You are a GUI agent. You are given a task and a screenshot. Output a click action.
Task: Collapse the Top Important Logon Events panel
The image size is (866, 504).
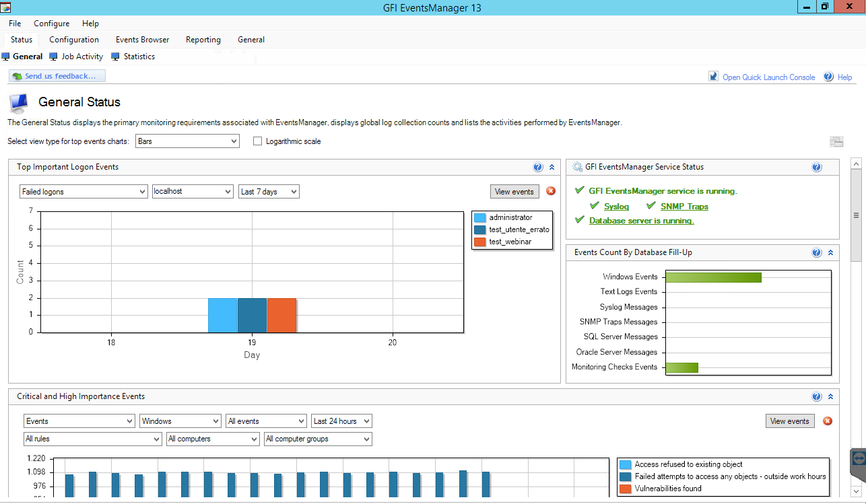pos(552,167)
